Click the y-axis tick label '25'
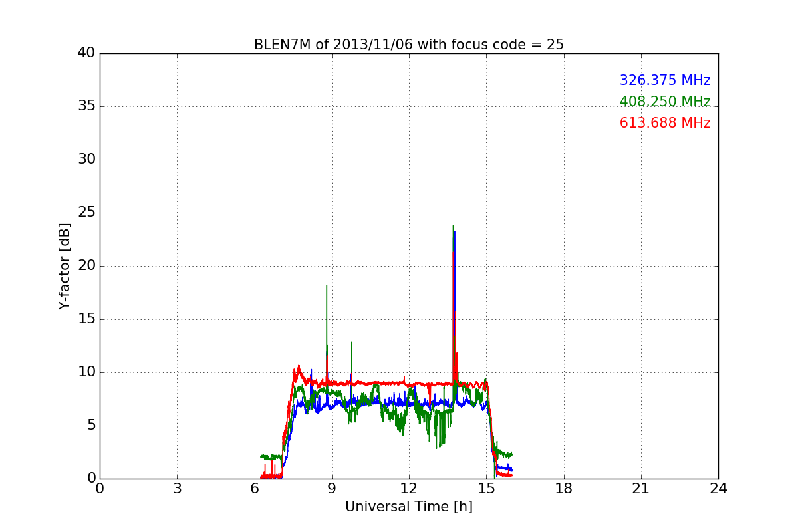 (x=86, y=213)
